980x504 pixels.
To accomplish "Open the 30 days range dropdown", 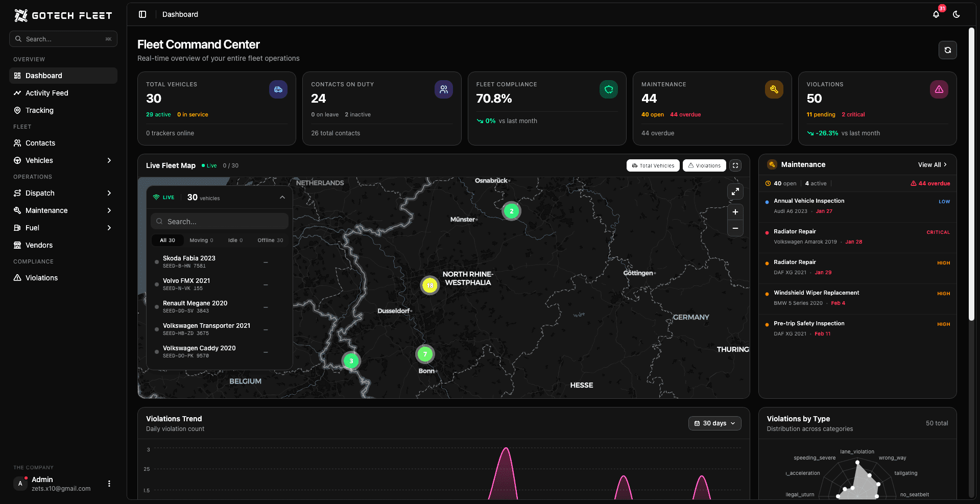I will (714, 423).
